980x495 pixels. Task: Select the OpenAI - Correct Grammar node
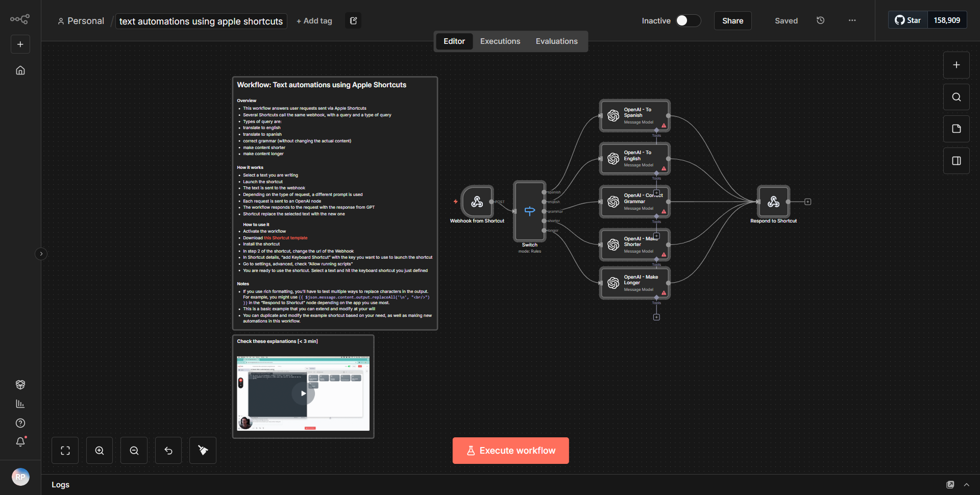point(634,202)
